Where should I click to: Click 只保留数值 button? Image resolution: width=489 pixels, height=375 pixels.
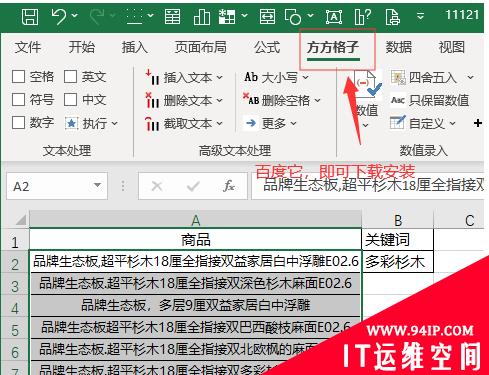[430, 100]
